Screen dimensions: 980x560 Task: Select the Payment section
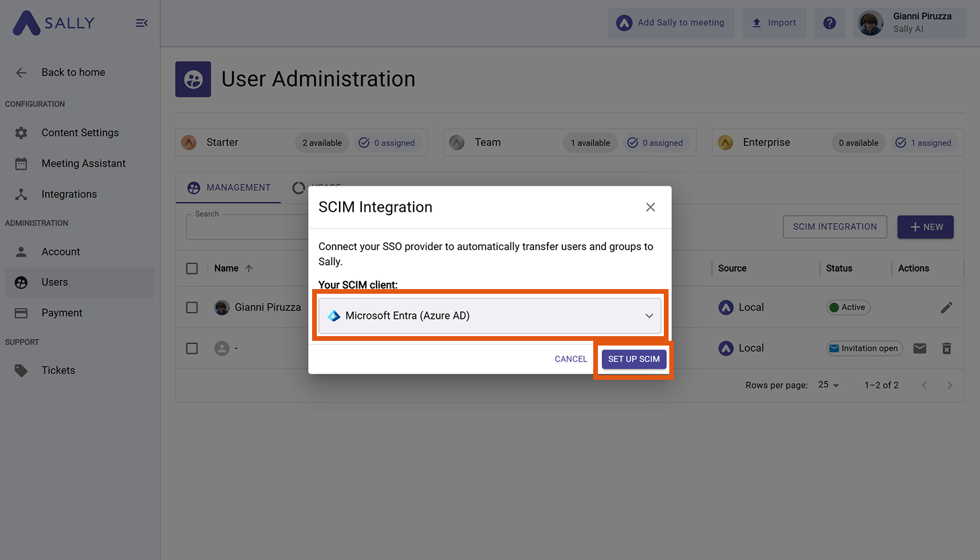point(62,313)
